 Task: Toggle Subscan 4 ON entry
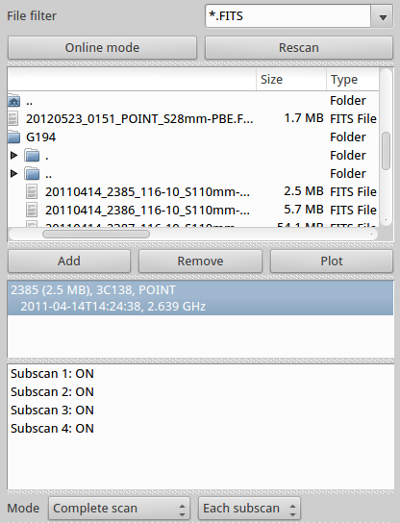52,429
